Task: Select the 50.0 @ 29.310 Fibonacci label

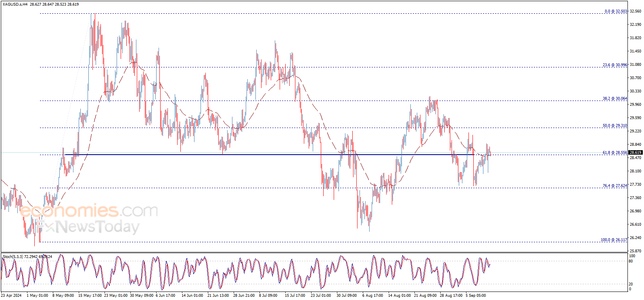Action: coord(615,126)
